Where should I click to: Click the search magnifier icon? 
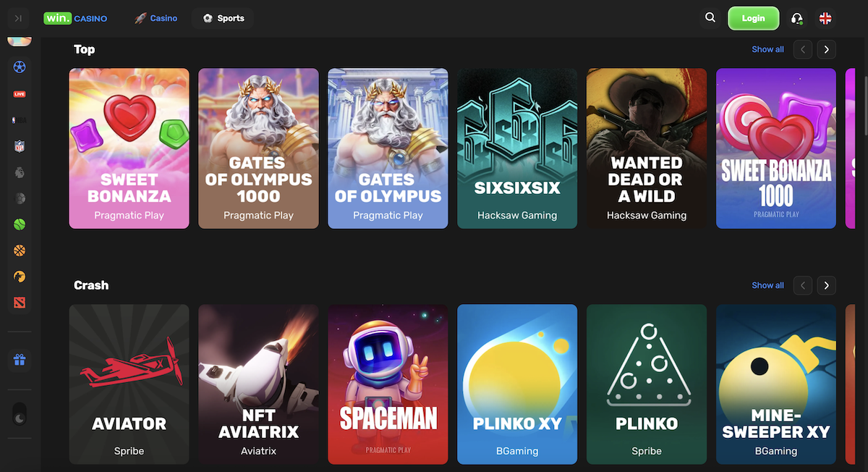coord(710,18)
